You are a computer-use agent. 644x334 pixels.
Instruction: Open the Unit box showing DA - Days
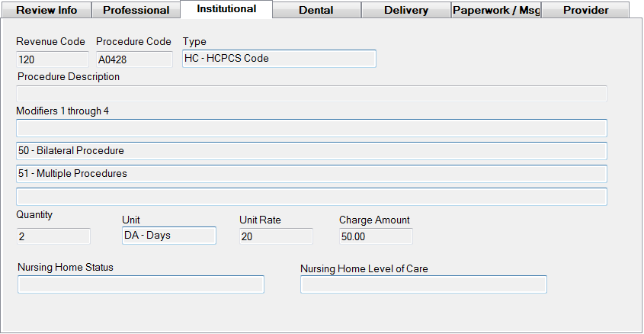(x=168, y=236)
